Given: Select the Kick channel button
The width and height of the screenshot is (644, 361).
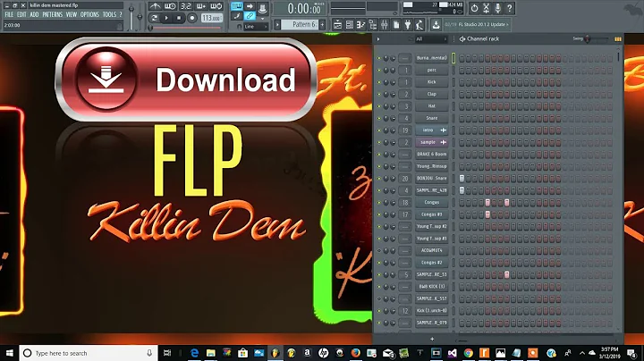Looking at the screenshot, I should pos(431,82).
